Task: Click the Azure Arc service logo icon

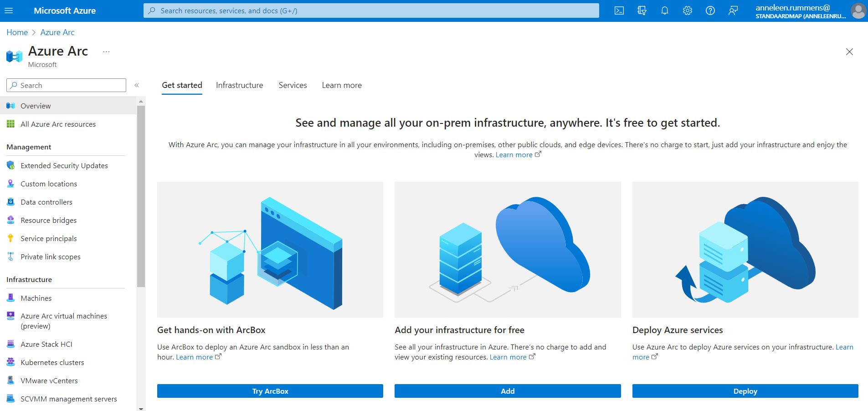Action: coord(14,56)
